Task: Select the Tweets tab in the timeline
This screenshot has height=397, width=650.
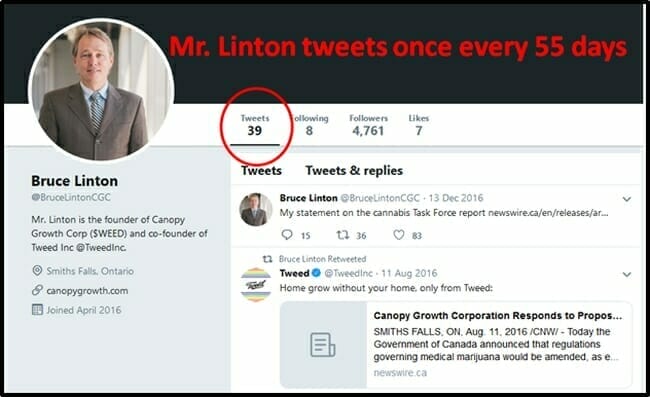Action: tap(261, 170)
